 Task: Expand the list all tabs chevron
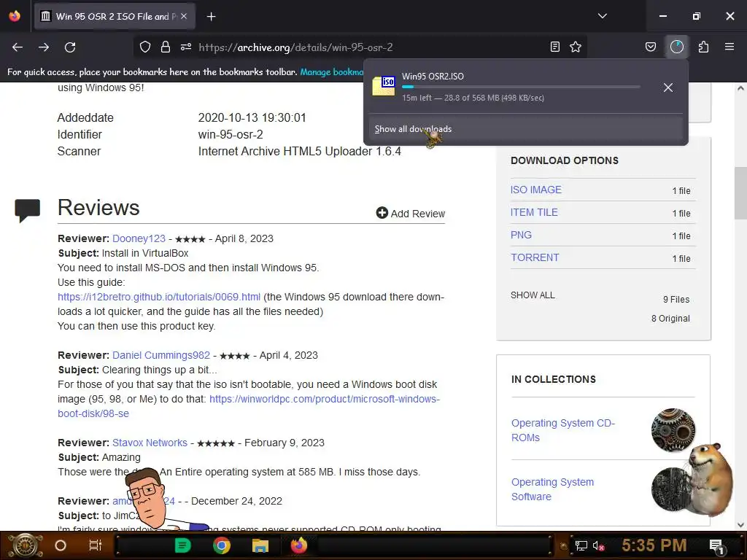point(603,16)
